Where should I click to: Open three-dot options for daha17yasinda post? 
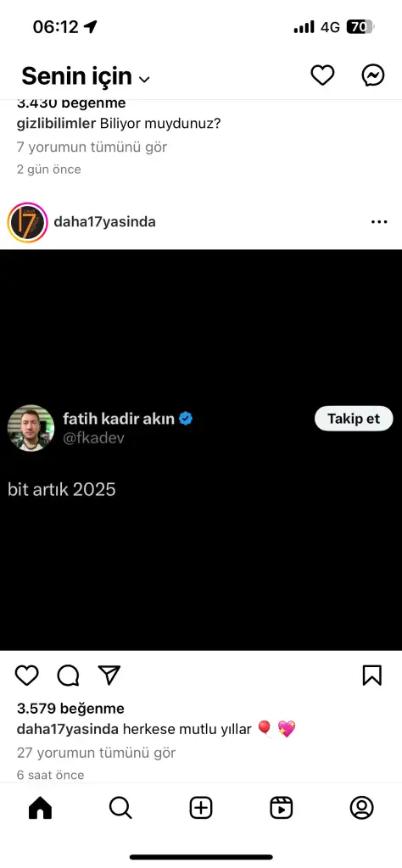[x=379, y=222]
